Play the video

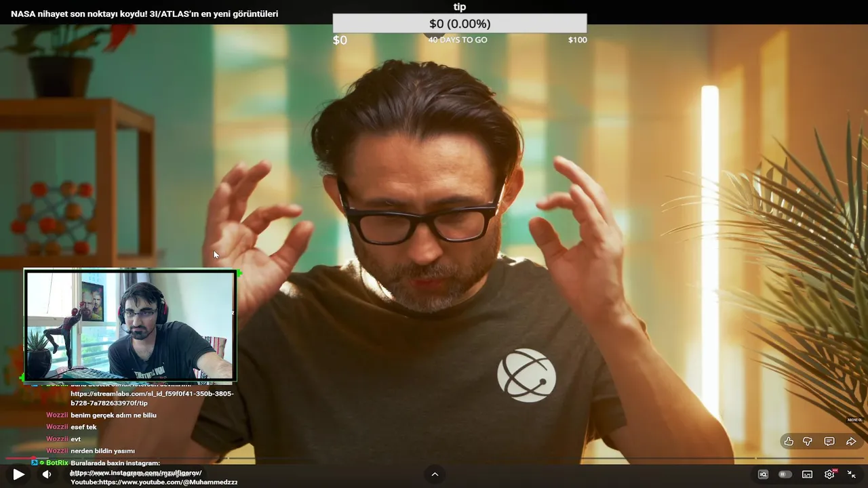click(19, 474)
